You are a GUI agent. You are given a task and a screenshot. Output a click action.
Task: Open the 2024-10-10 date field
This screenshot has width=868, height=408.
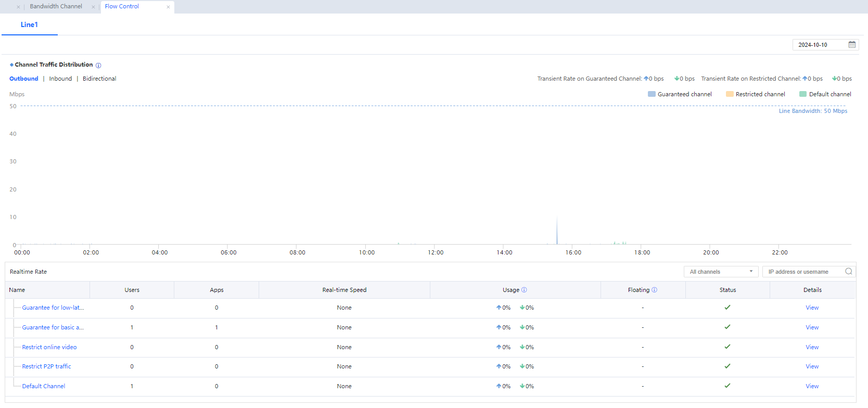pos(818,45)
